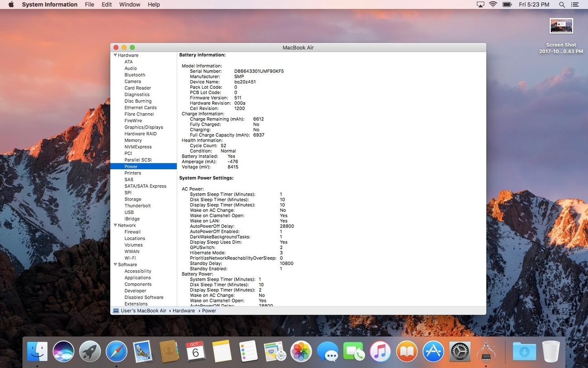
Task: Select Storage in the sidebar
Action: [x=133, y=199]
